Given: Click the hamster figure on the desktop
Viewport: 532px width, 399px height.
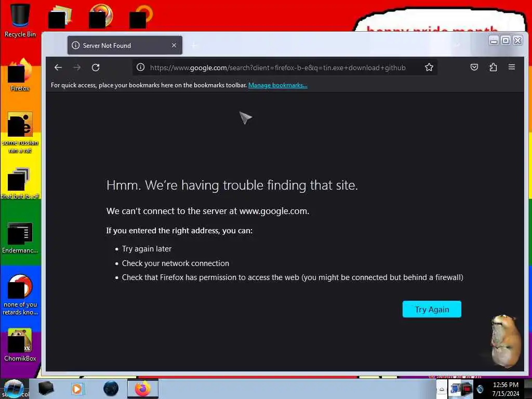Looking at the screenshot, I should pyautogui.click(x=506, y=341).
